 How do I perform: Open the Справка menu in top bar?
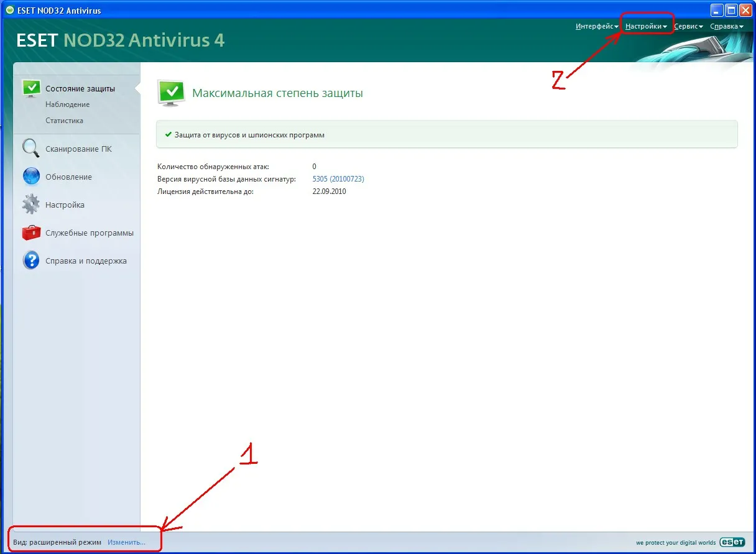[726, 26]
